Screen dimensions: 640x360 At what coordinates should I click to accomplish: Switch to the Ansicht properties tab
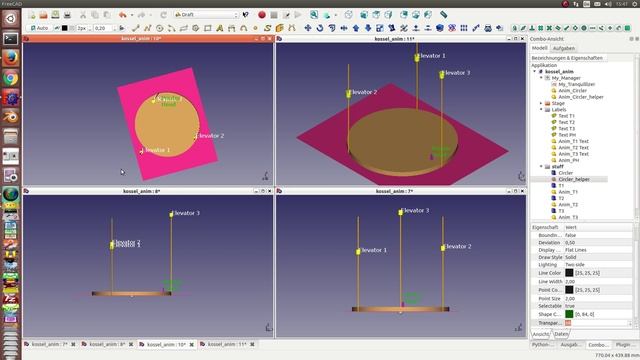click(540, 334)
